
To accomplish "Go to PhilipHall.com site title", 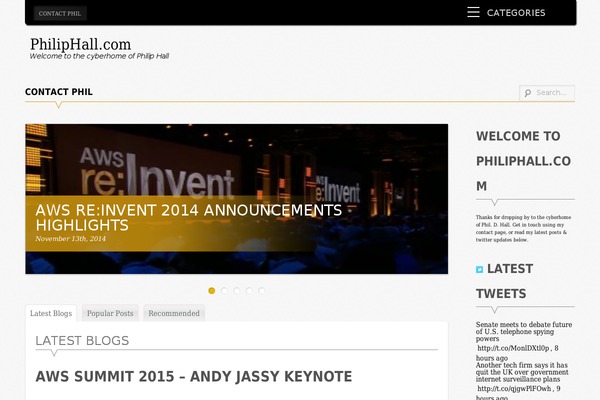I will coord(81,44).
